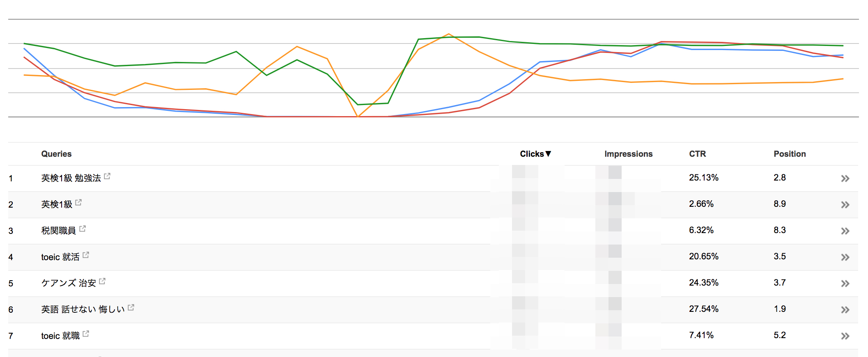Viewport: 868px width, 357px height.
Task: Open external link icon beside ケアンズ 治安
Action: click(102, 281)
